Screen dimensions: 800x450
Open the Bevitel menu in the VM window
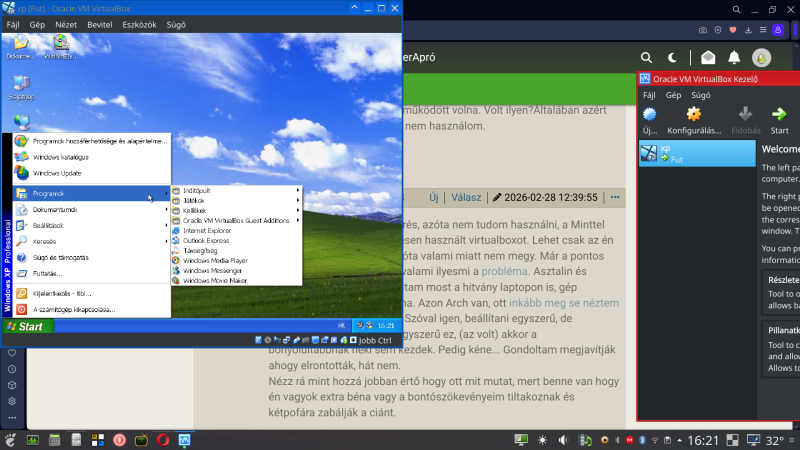click(x=99, y=24)
